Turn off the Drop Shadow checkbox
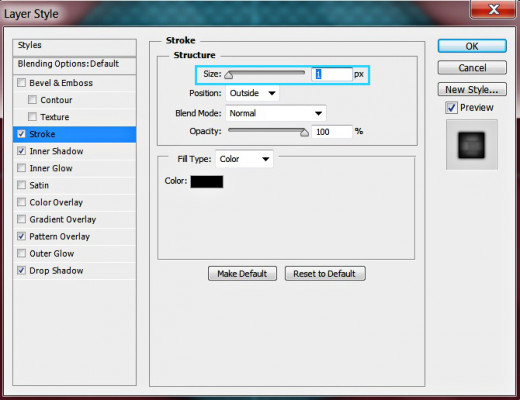Screen dimensions: 520x400 pos(21,270)
